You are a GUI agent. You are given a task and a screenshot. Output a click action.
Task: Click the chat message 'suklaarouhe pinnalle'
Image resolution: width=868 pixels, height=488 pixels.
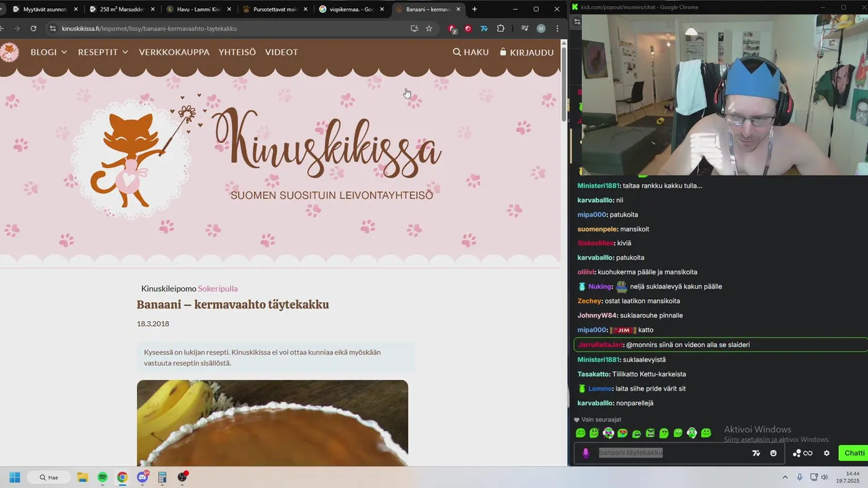[x=651, y=316]
